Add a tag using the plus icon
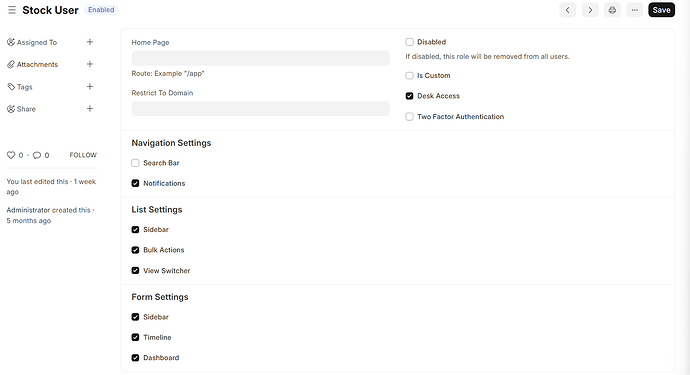690x375 pixels. coord(90,86)
